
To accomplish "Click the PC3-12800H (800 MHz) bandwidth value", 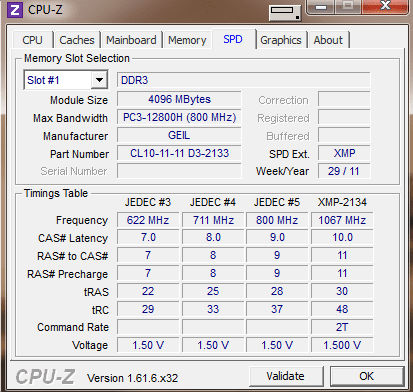I will (179, 117).
